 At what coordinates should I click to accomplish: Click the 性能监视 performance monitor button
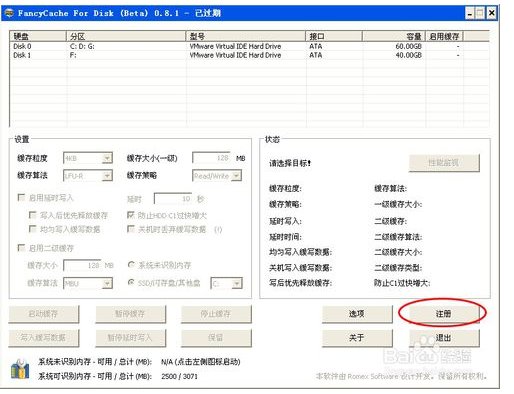click(444, 163)
